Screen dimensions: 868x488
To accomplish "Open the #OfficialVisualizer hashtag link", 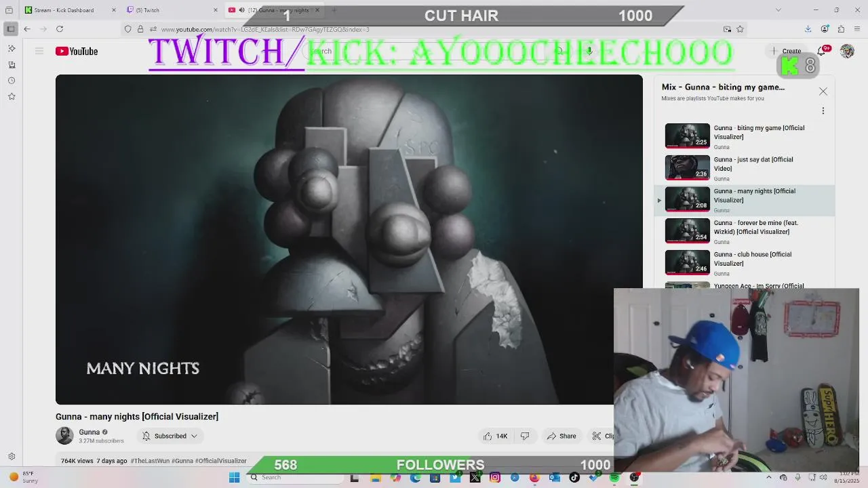I will point(221,461).
